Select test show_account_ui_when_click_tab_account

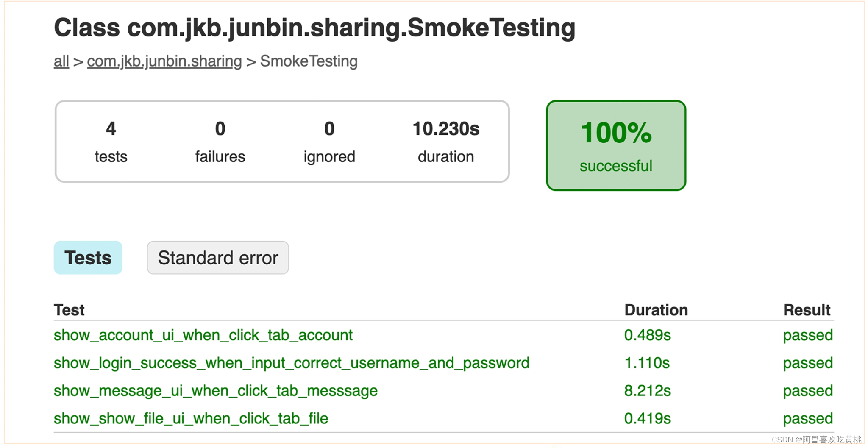(x=203, y=335)
